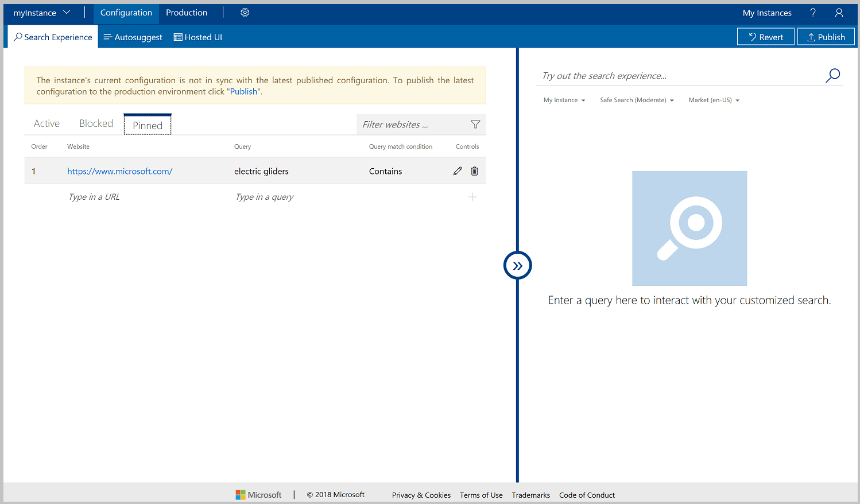860x504 pixels.
Task: Open the Market (en-US) dropdown
Action: coord(714,100)
